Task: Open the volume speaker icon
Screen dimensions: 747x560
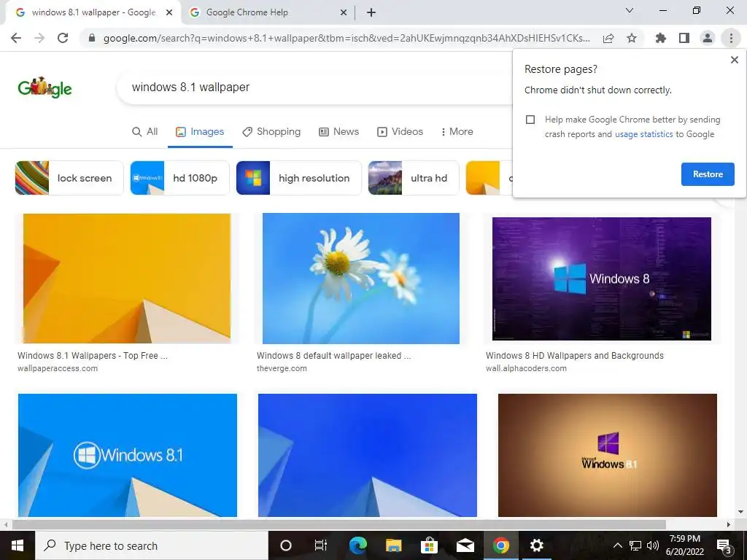Action: pos(653,545)
